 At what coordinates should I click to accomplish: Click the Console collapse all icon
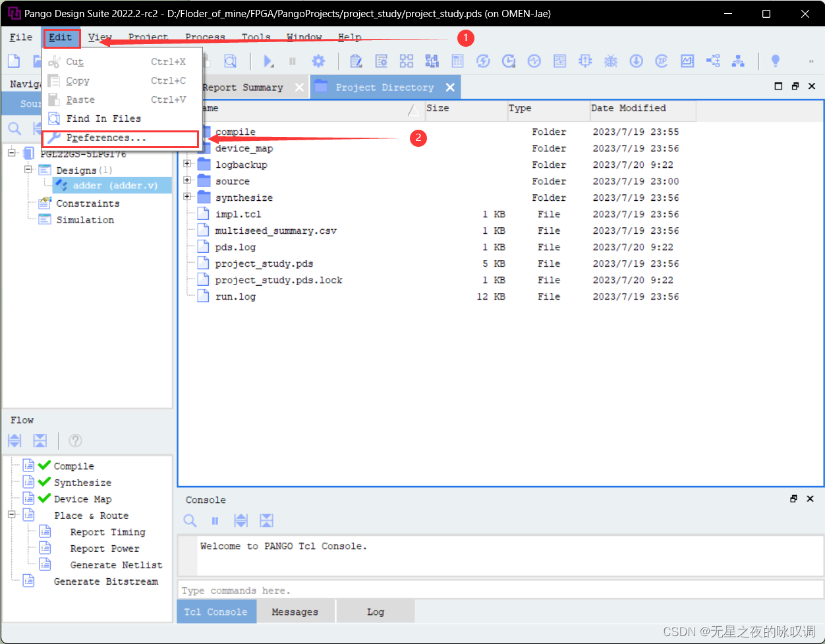[266, 521]
